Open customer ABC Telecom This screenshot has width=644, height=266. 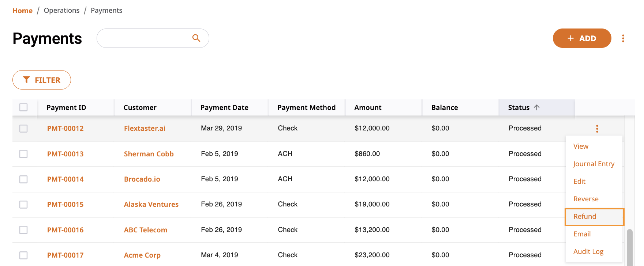tap(145, 230)
